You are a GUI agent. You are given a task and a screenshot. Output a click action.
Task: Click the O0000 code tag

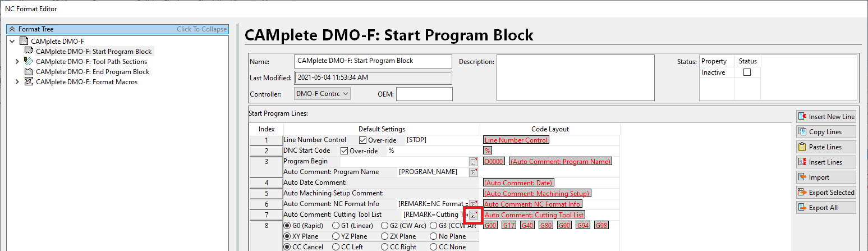(494, 162)
